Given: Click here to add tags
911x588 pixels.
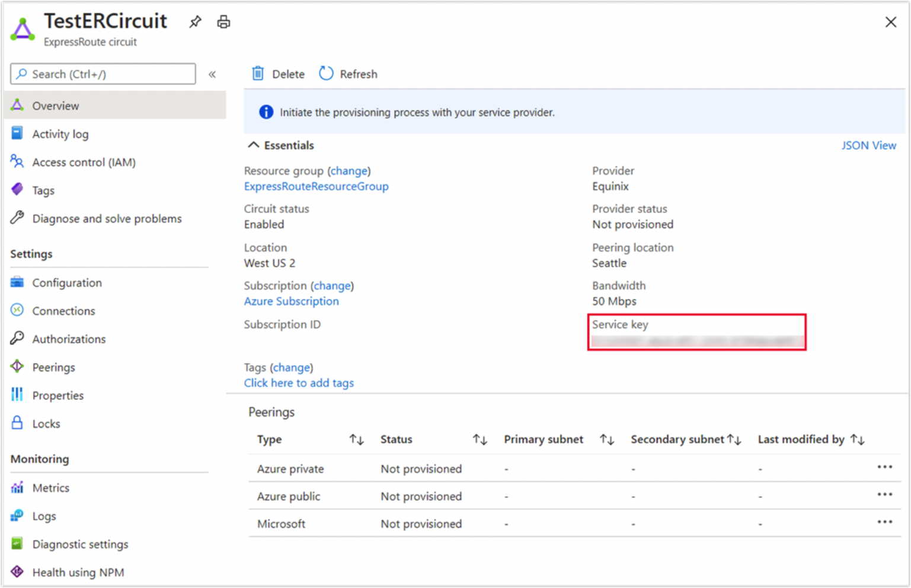Looking at the screenshot, I should tap(299, 383).
